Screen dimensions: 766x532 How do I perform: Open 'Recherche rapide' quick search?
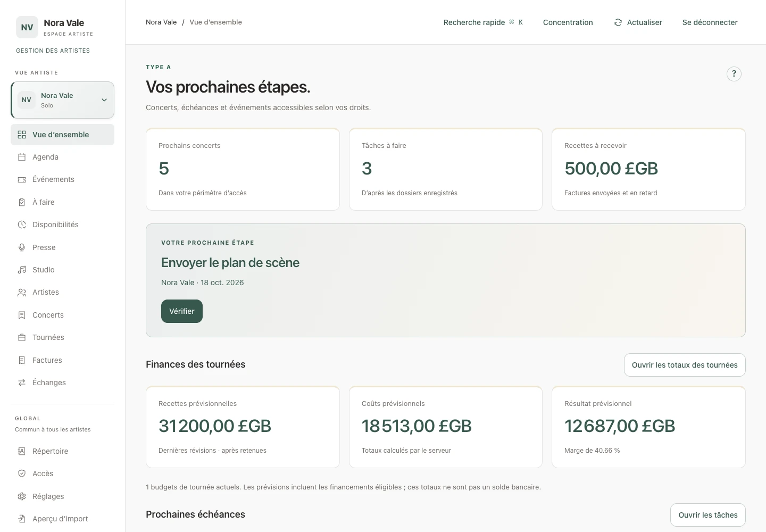pos(483,22)
